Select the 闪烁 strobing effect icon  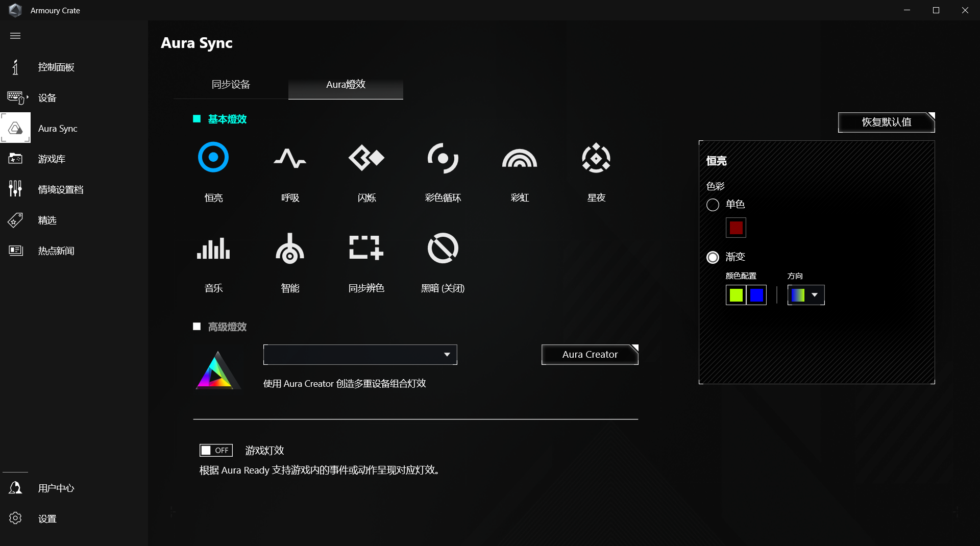[x=366, y=158]
